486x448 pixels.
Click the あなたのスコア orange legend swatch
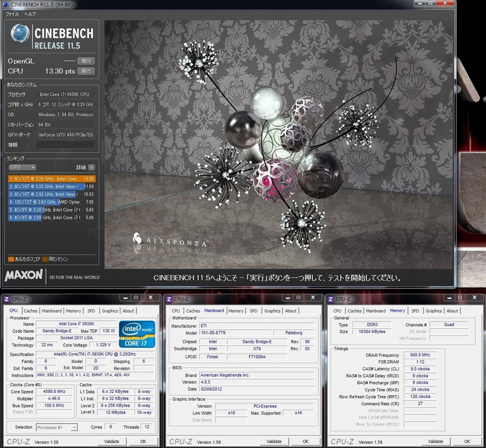tap(11, 259)
